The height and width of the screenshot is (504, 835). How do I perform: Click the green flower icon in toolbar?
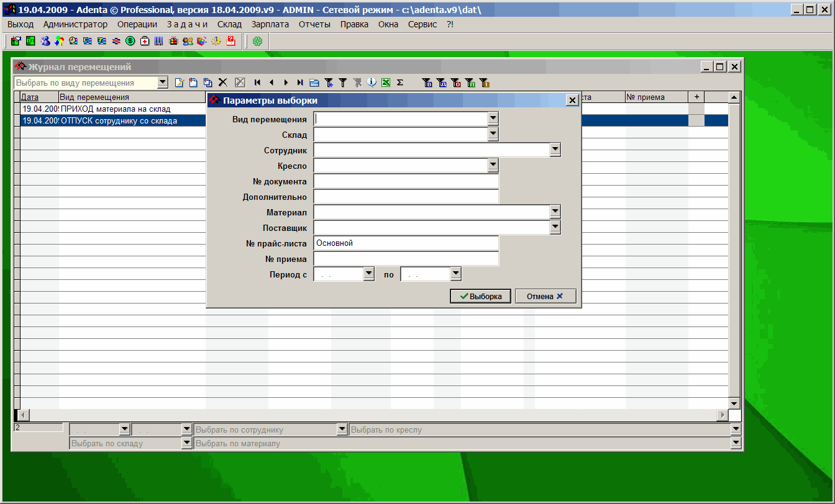[257, 42]
